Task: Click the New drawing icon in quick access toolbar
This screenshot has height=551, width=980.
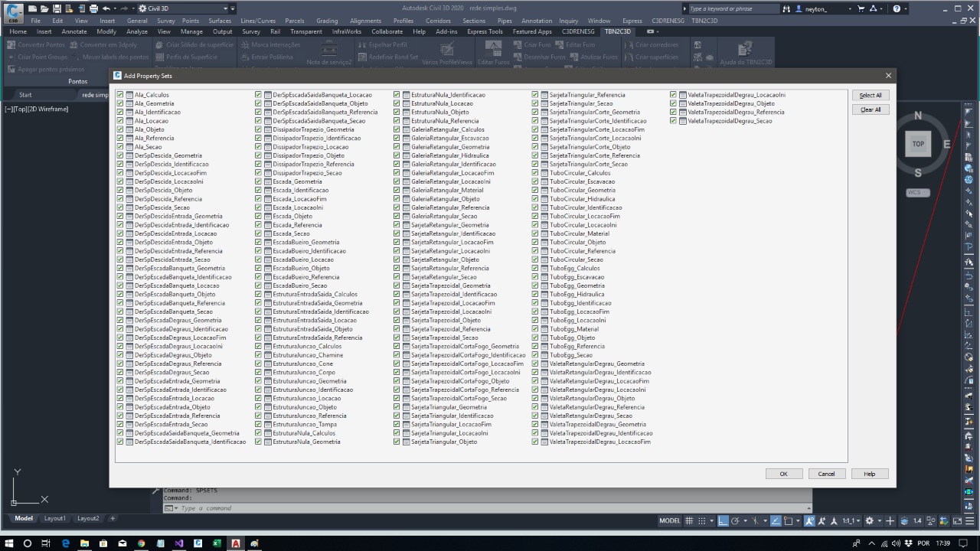Action: click(33, 8)
